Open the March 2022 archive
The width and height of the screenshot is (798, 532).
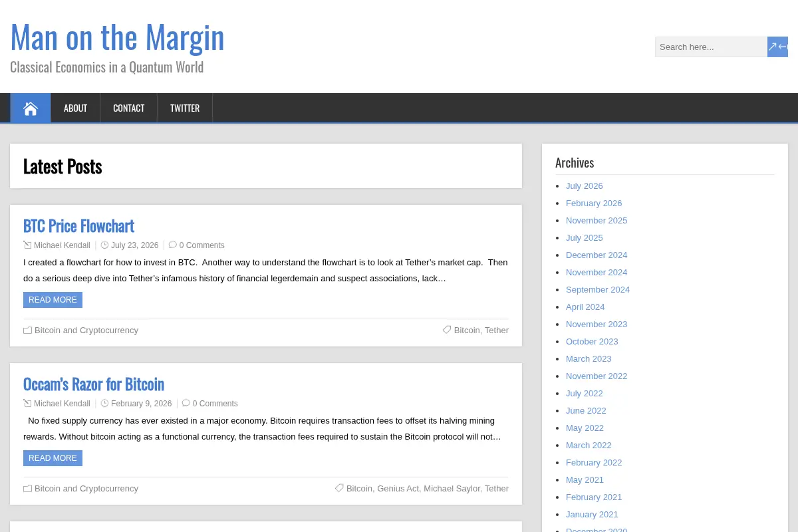coord(589,446)
